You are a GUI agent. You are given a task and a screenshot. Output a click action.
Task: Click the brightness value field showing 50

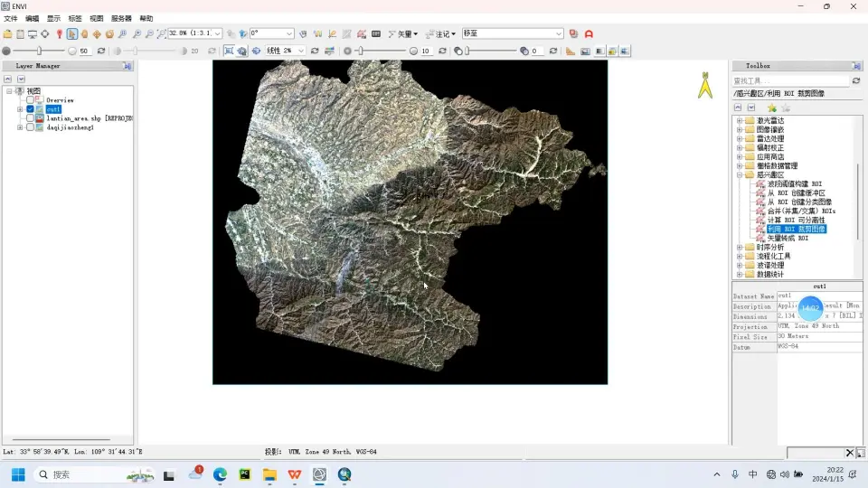(x=85, y=51)
